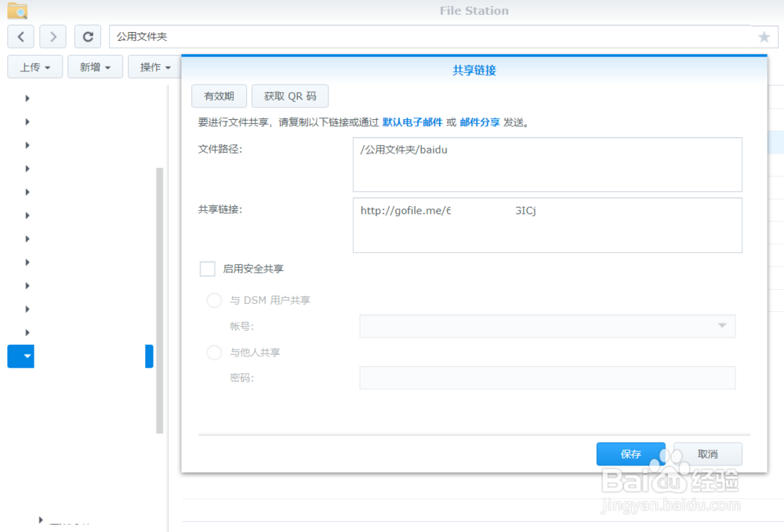Open the 新增 create dropdown
This screenshot has width=784, height=532.
coord(95,67)
